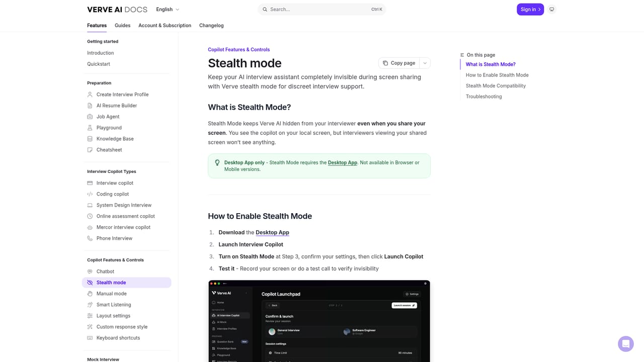Click the AI Resume Builder document icon
This screenshot has height=362, width=644.
point(90,106)
